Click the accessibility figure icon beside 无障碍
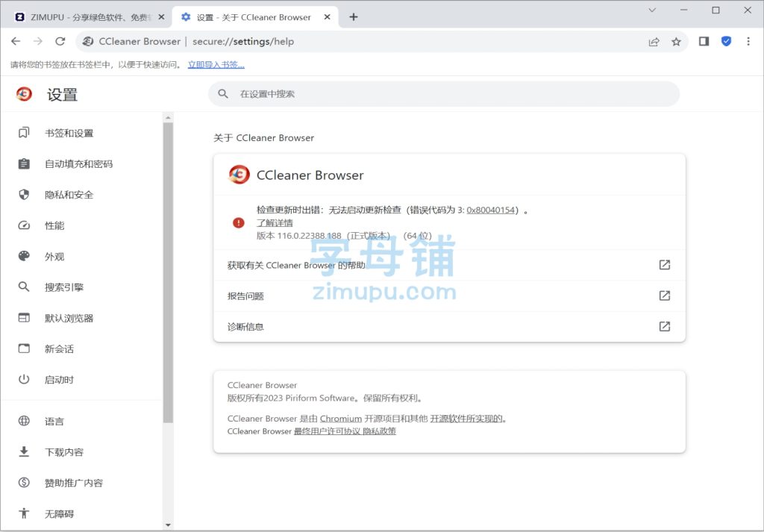Image resolution: width=764 pixels, height=532 pixels. coord(24,513)
